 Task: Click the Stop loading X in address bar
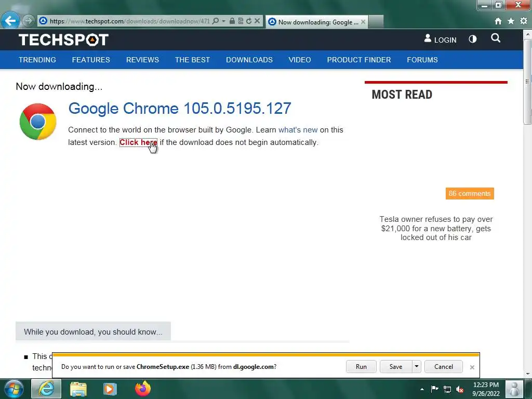click(257, 21)
